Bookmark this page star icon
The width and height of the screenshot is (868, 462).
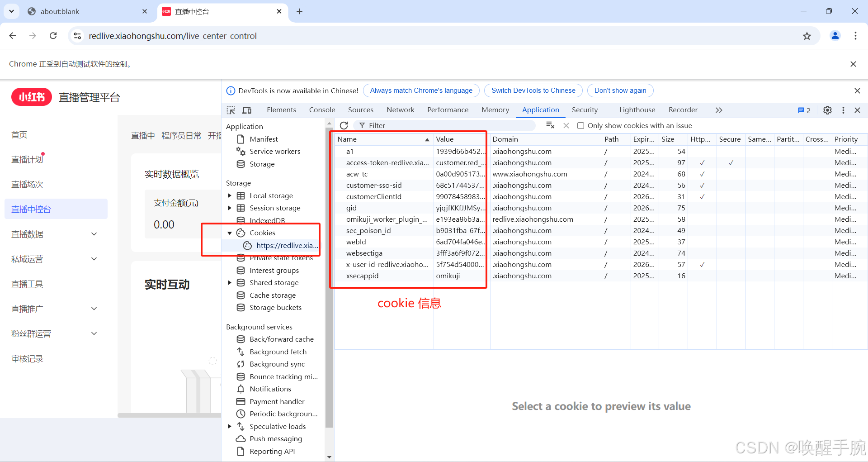tap(807, 36)
